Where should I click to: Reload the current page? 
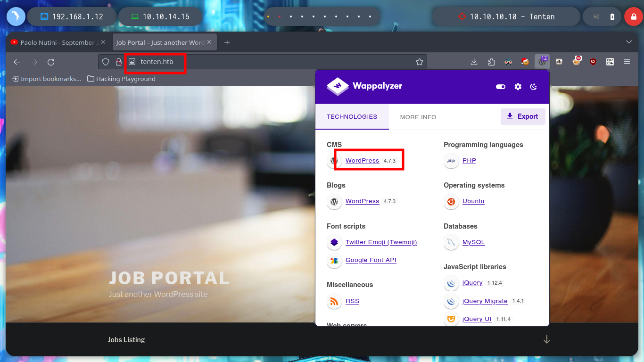click(51, 62)
